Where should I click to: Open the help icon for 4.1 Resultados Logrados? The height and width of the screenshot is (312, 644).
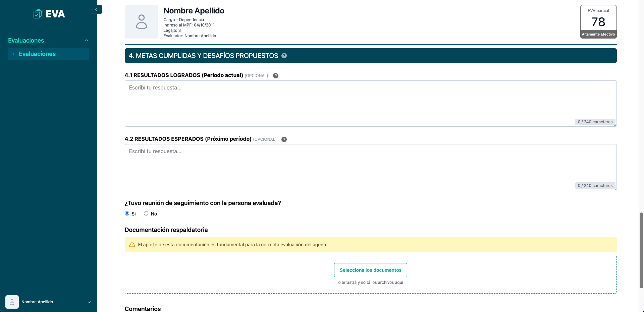point(276,76)
